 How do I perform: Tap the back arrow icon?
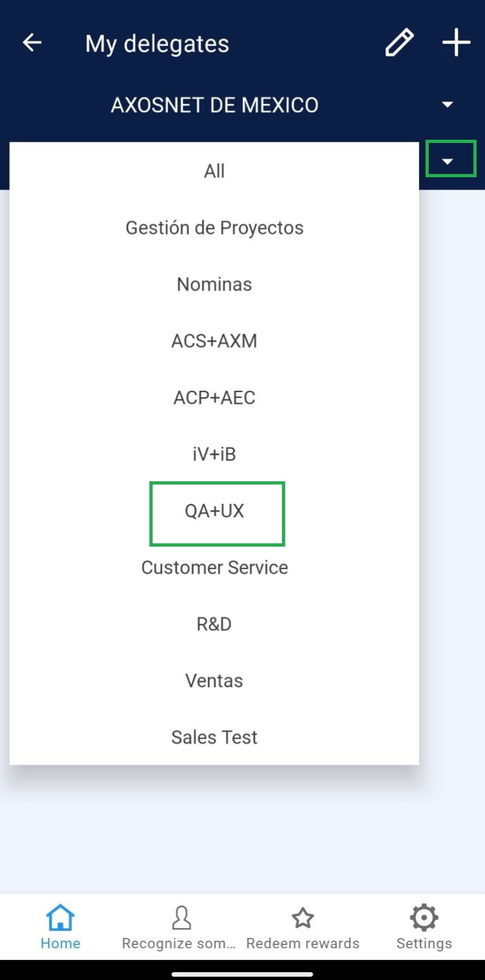pyautogui.click(x=32, y=43)
